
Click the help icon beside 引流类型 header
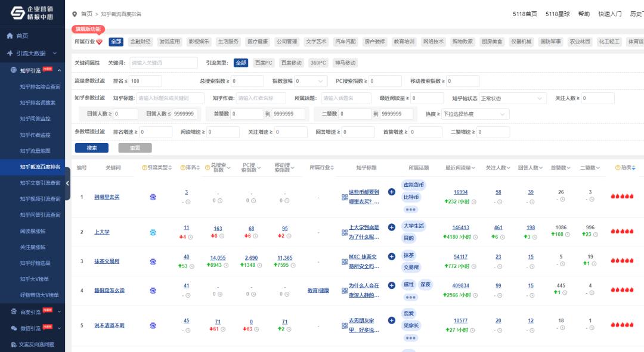pyautogui.click(x=144, y=168)
